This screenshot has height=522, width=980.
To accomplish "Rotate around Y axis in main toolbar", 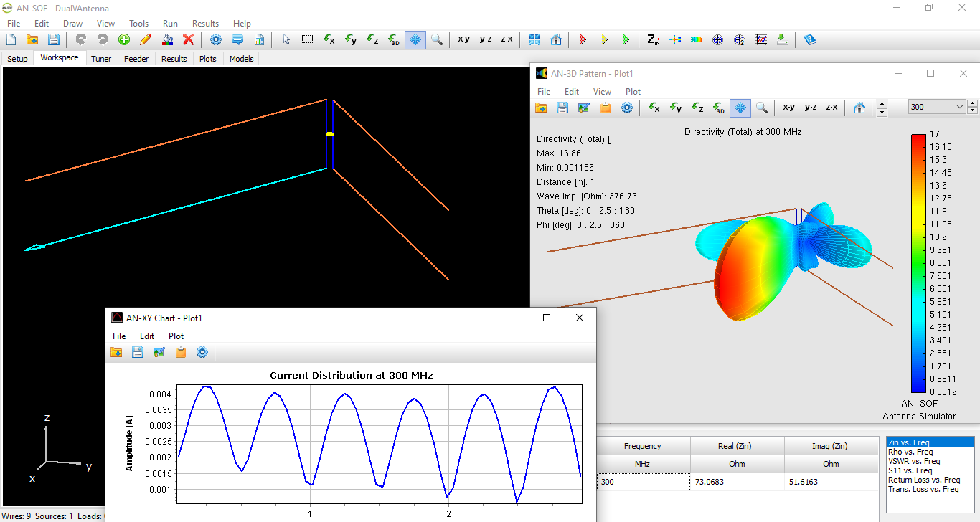I will coord(351,40).
